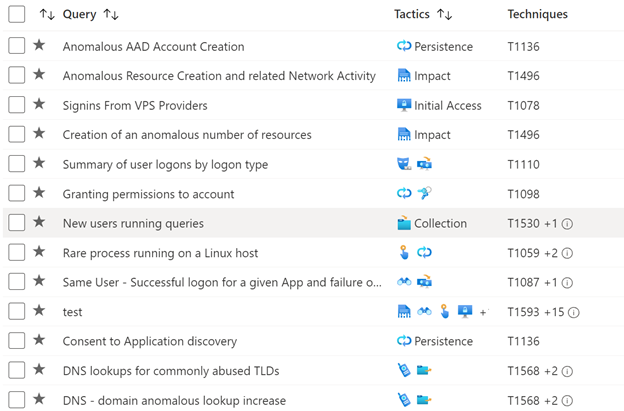Viewport: 624px width, 411px height.
Task: Check the box for Signins From VPS Providers
Action: point(17,105)
